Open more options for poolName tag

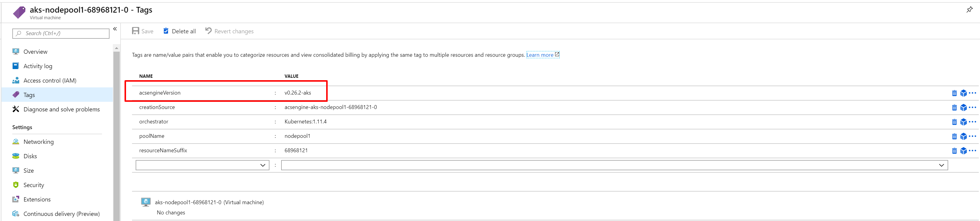(972, 136)
